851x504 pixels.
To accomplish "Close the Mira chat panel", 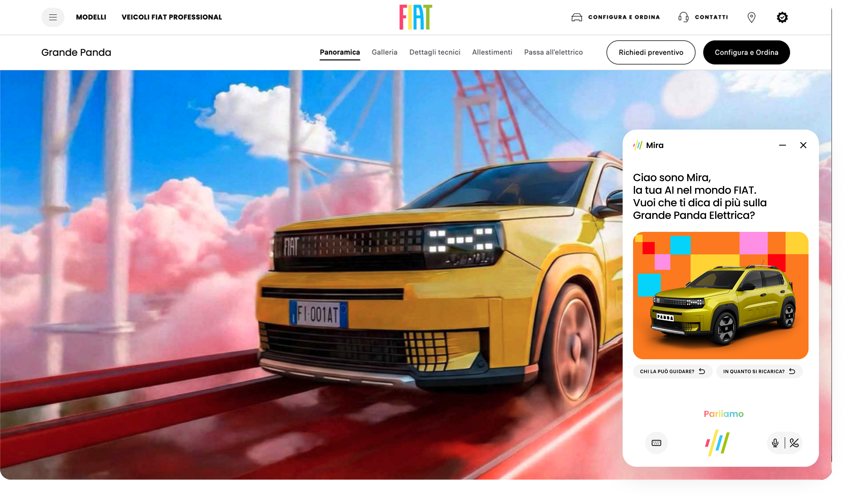I will [x=803, y=145].
